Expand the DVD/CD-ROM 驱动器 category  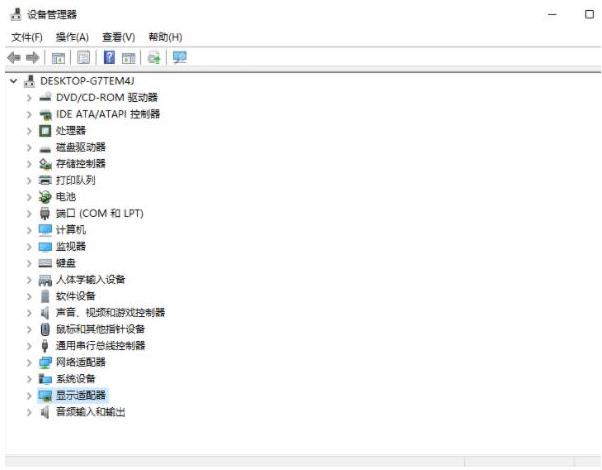coord(29,98)
